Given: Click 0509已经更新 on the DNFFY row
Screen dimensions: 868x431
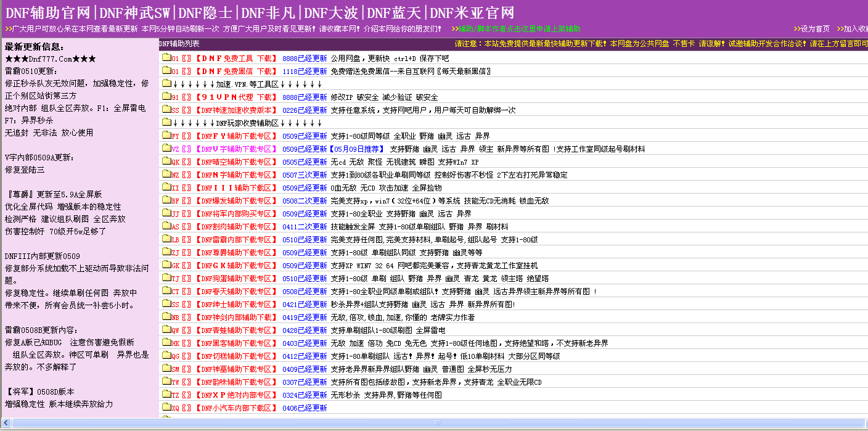Looking at the screenshot, I should [x=305, y=136].
